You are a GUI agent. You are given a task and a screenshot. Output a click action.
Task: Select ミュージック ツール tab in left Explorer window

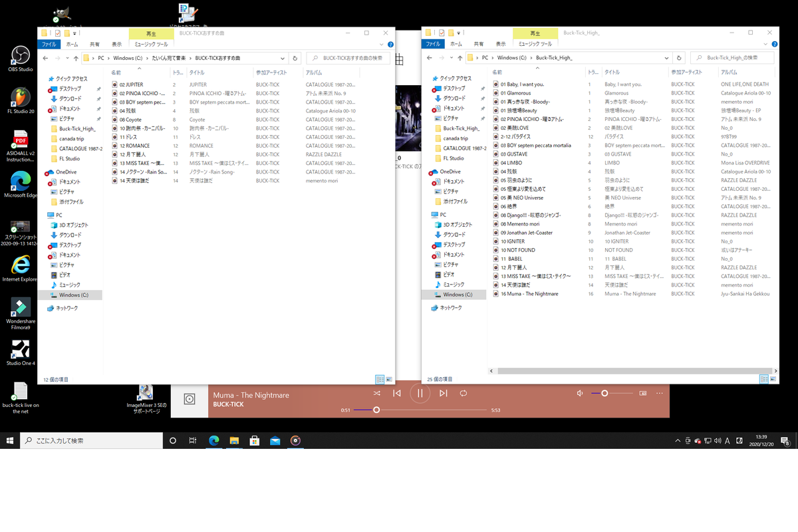(x=151, y=44)
